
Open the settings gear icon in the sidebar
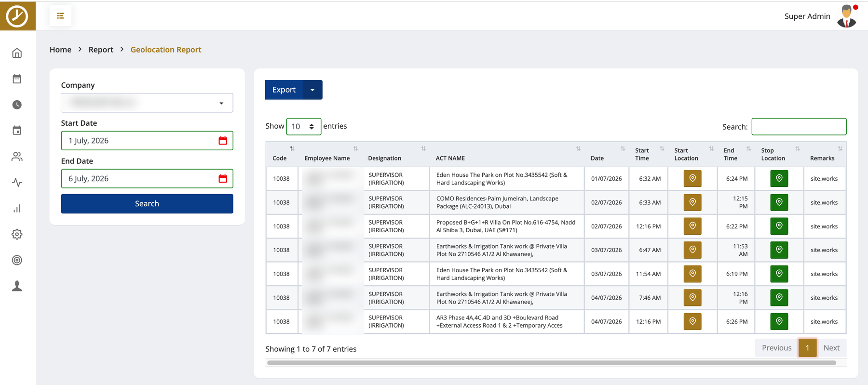click(17, 234)
